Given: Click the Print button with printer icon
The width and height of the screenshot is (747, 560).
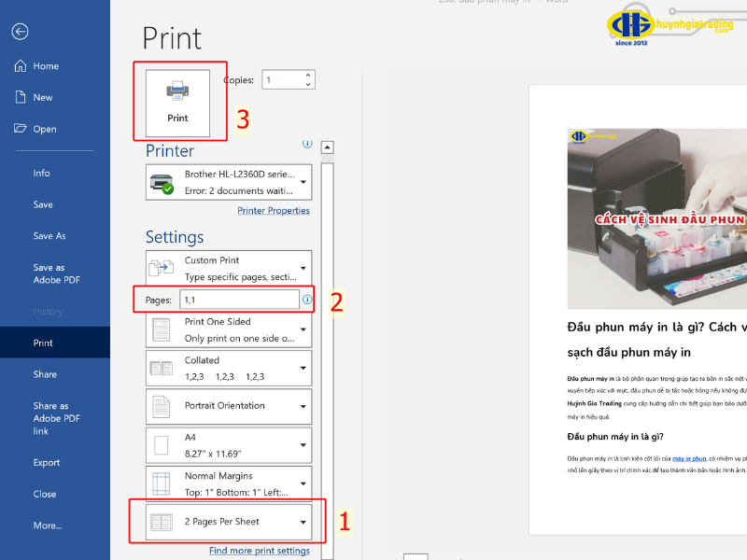Looking at the screenshot, I should tap(177, 103).
